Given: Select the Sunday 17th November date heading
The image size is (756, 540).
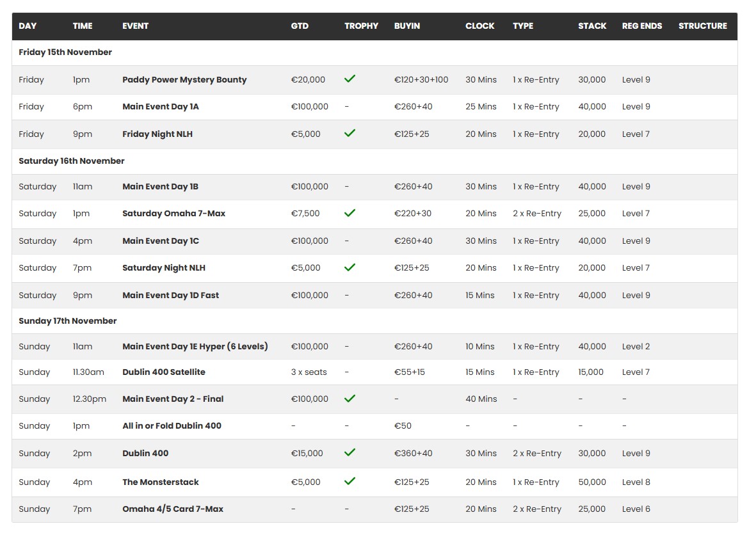Looking at the screenshot, I should pyautogui.click(x=68, y=321).
